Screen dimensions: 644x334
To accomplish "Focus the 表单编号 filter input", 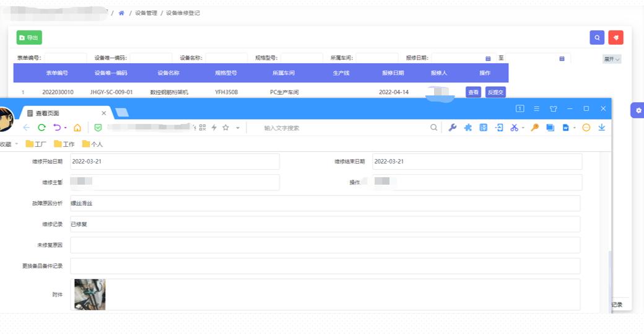I will click(65, 58).
